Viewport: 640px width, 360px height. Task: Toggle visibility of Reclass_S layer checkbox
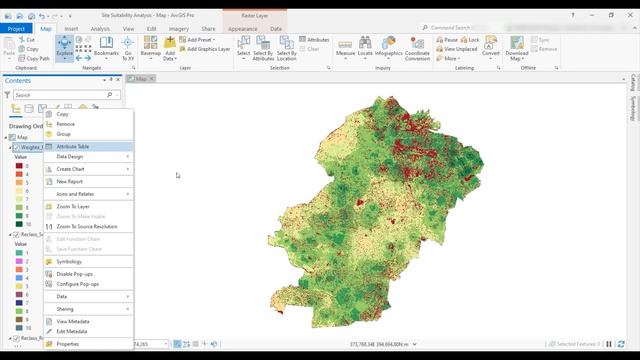(x=16, y=235)
